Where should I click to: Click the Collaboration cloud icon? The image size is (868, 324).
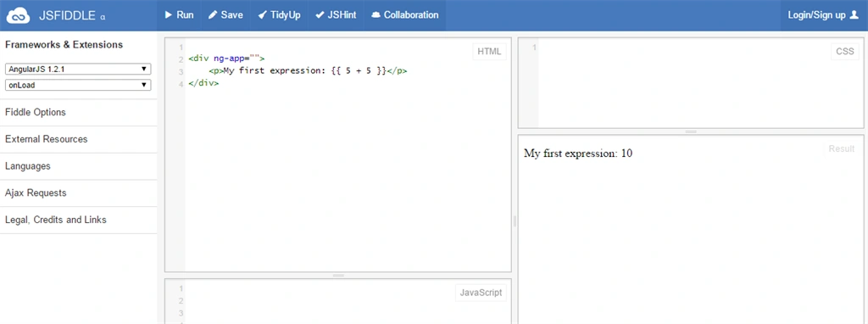point(376,15)
